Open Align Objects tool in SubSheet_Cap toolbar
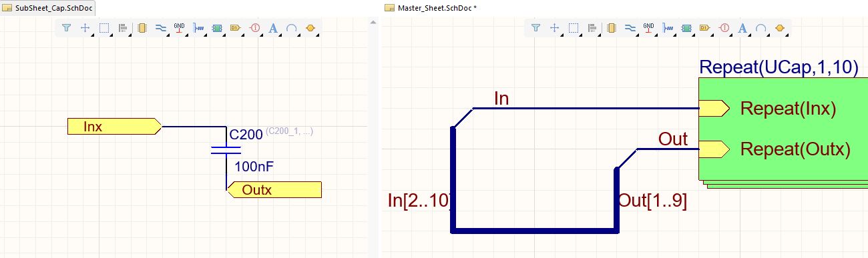The height and width of the screenshot is (258, 868). pos(123,28)
